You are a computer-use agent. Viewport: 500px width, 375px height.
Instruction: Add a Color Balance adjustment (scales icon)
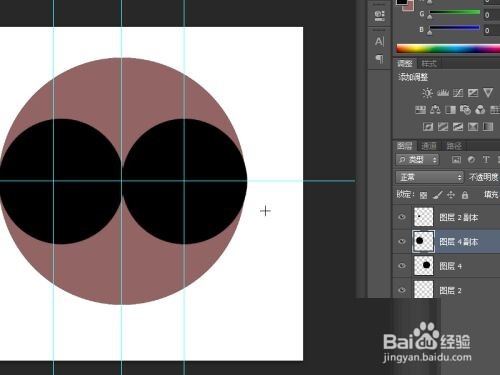pos(435,110)
